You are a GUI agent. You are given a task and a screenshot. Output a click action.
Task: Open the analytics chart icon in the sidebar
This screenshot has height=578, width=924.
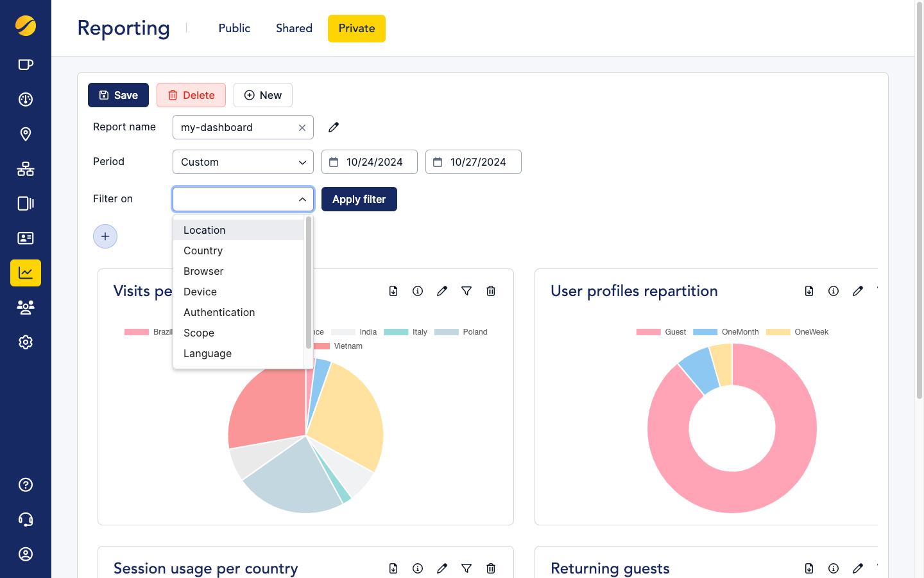[25, 272]
